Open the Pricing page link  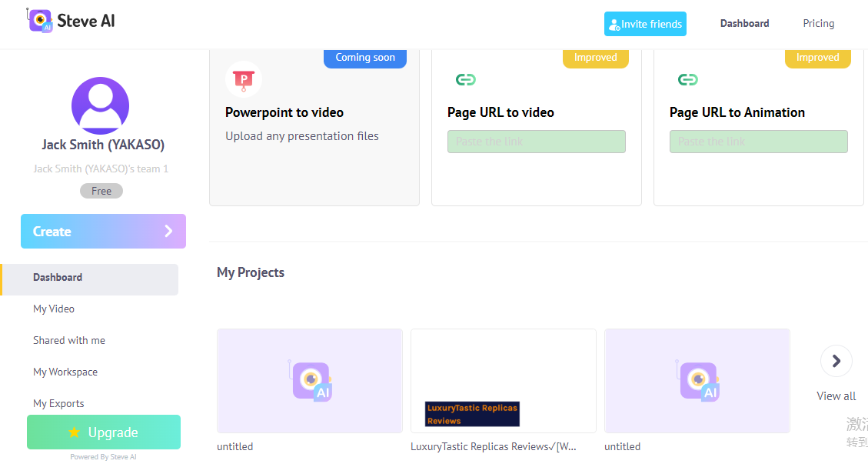818,23
